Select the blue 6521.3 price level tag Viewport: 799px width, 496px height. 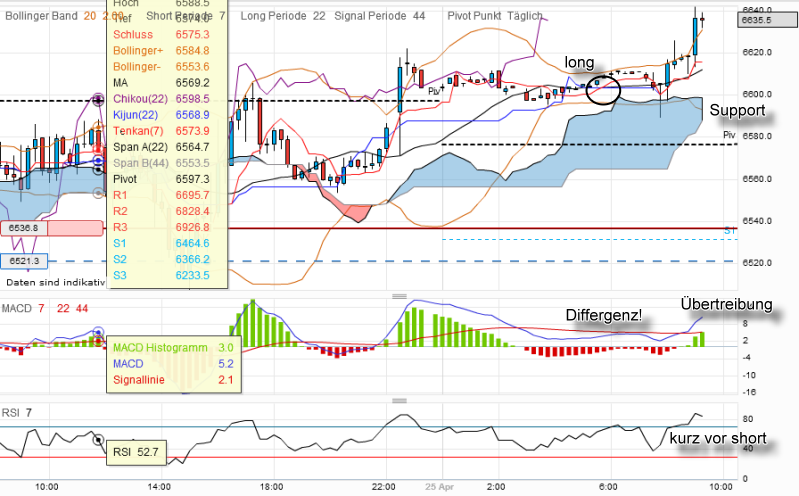[24, 261]
